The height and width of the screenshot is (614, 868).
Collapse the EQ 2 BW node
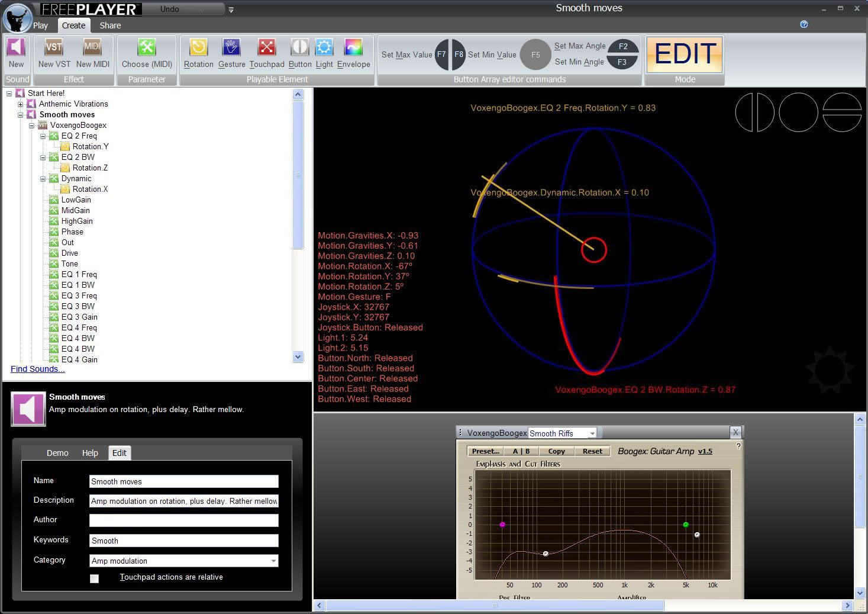(43, 157)
